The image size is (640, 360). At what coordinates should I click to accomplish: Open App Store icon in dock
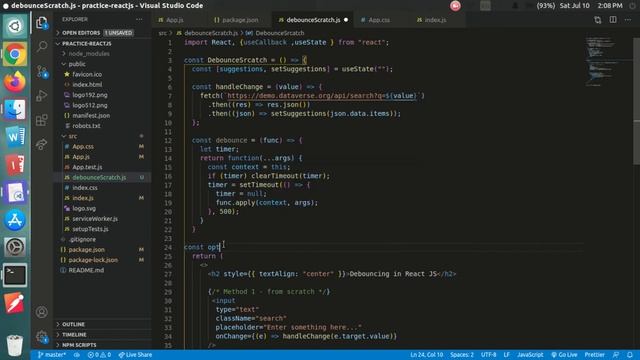coord(15,220)
